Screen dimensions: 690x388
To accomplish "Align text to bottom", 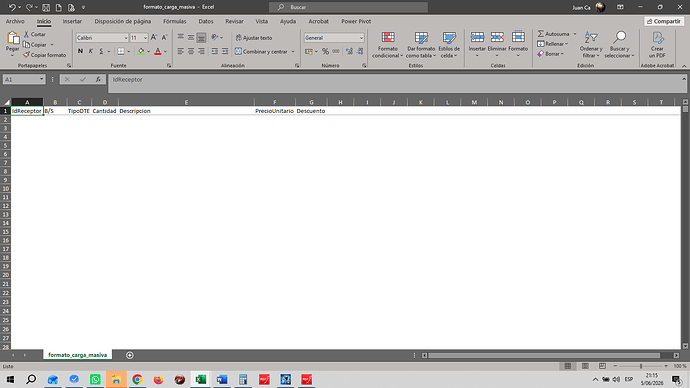I will (x=201, y=38).
